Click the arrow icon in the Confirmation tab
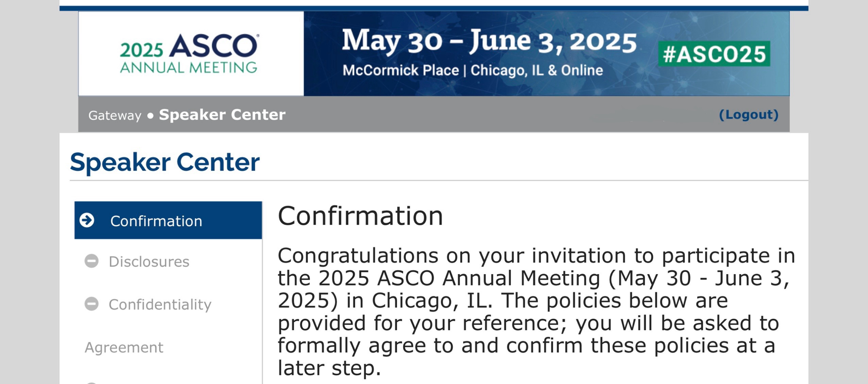 (87, 220)
